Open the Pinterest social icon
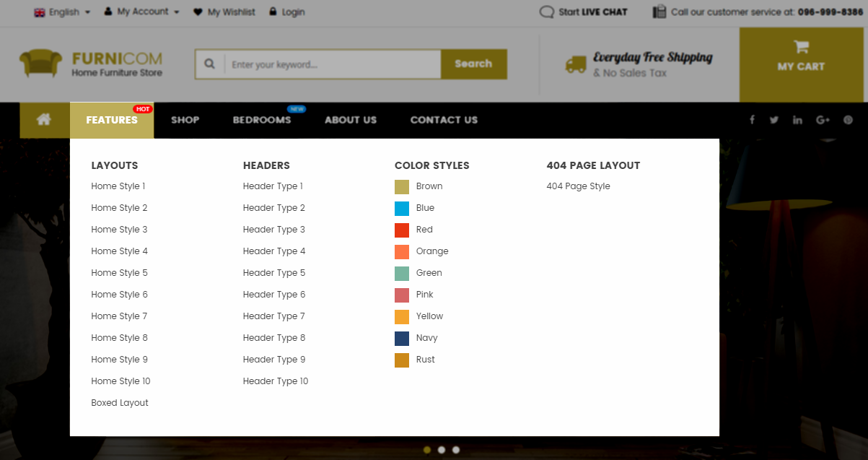Screen dimensions: 868x460 click(848, 120)
